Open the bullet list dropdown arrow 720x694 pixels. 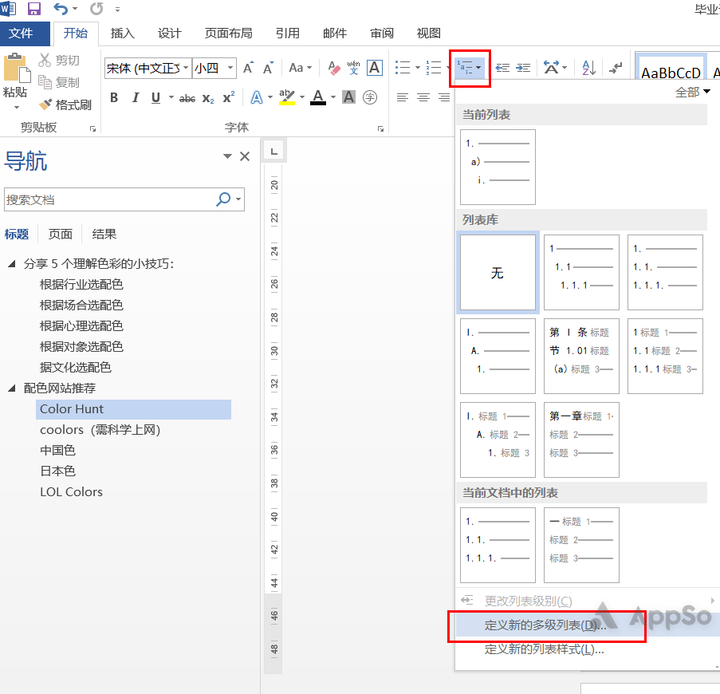[x=417, y=68]
